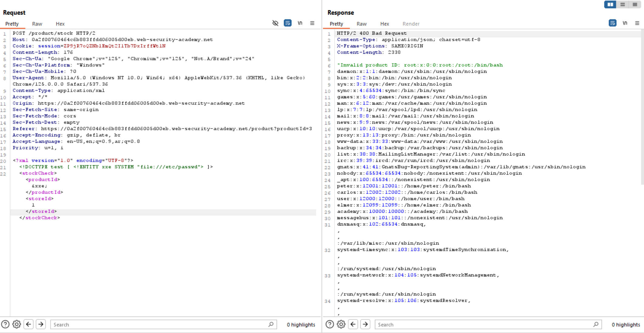Click the peter passwd entry line
This screenshot has width=644, height=333.
pyautogui.click(x=404, y=186)
